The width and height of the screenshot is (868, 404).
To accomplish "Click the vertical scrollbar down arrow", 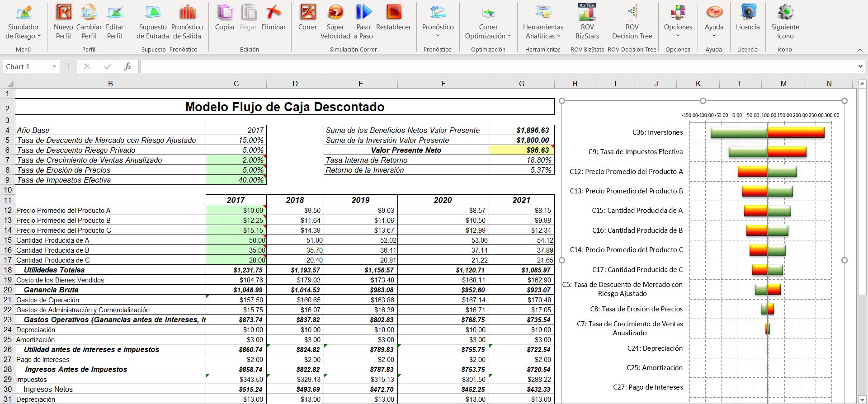I will pos(862,399).
